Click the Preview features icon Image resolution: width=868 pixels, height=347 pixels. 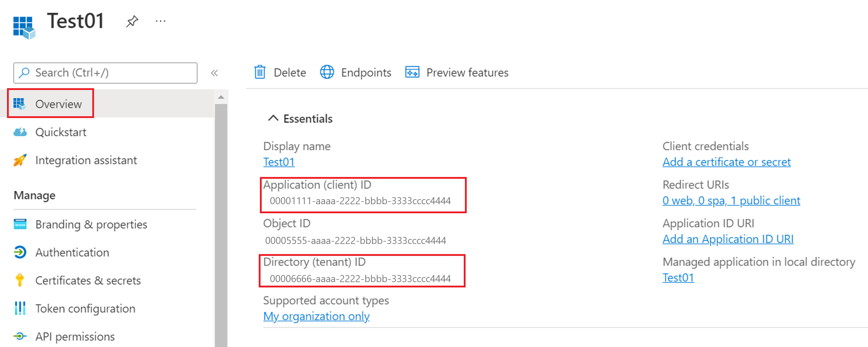pyautogui.click(x=412, y=72)
